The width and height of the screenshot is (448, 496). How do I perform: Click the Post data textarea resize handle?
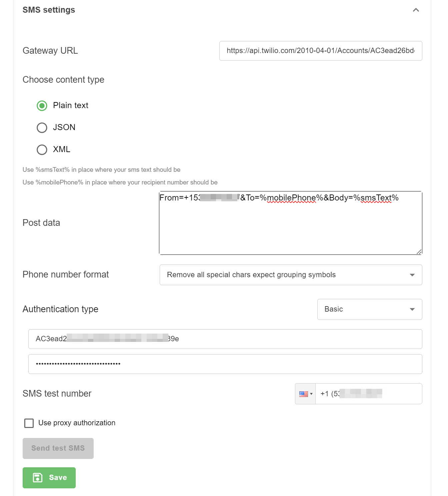click(x=419, y=252)
